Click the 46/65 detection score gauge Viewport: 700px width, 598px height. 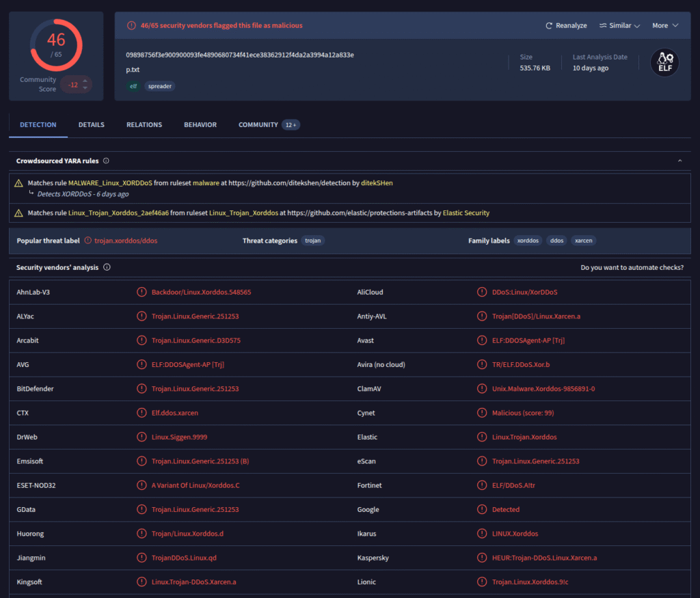56,44
